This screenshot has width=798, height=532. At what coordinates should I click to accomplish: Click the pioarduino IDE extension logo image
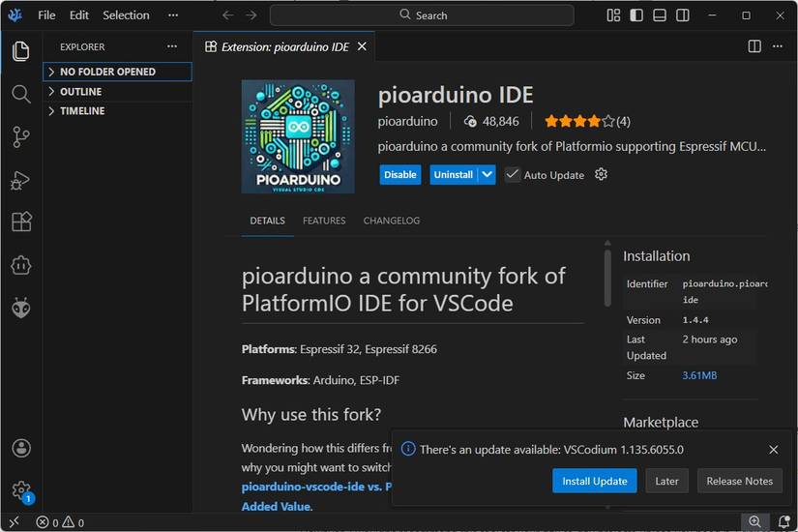(x=298, y=136)
